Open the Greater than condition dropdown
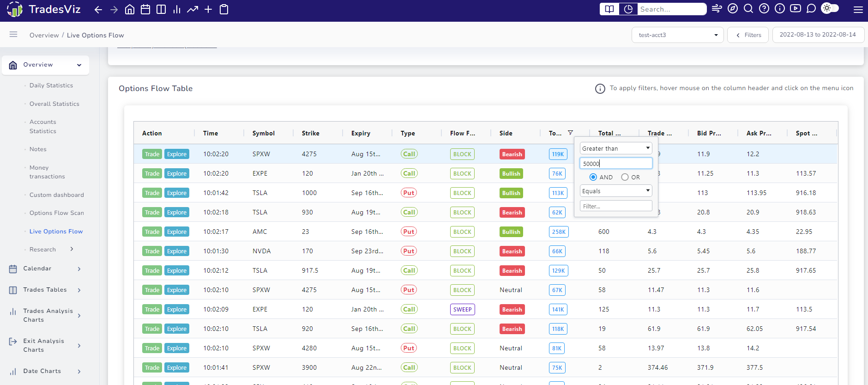Screen dimensions: 868x385 [x=616, y=148]
